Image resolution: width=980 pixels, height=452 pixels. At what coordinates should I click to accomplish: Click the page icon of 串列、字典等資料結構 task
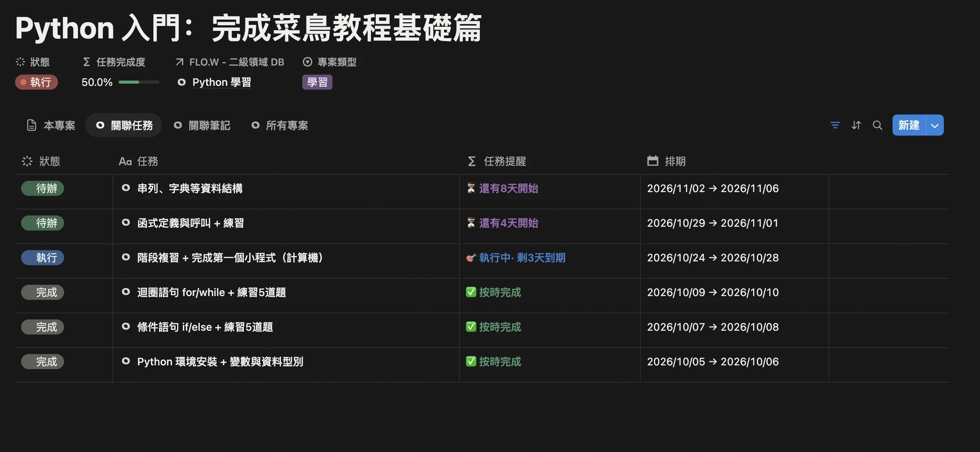[126, 188]
